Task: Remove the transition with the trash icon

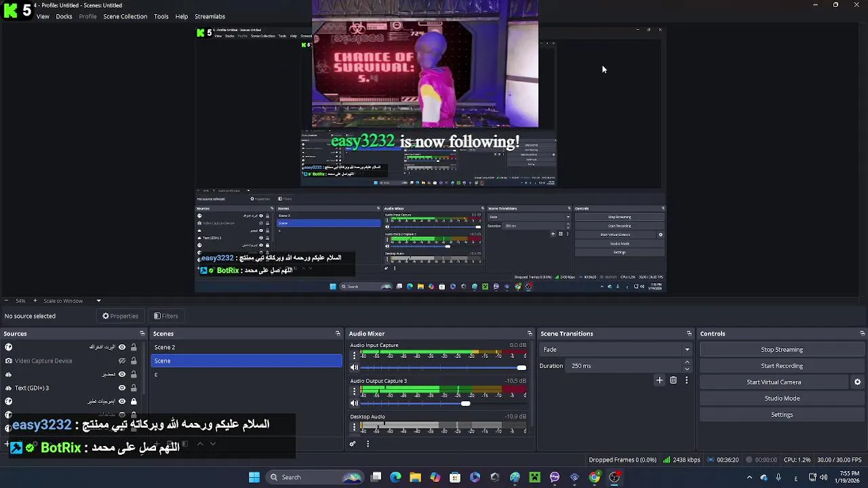Action: point(673,380)
